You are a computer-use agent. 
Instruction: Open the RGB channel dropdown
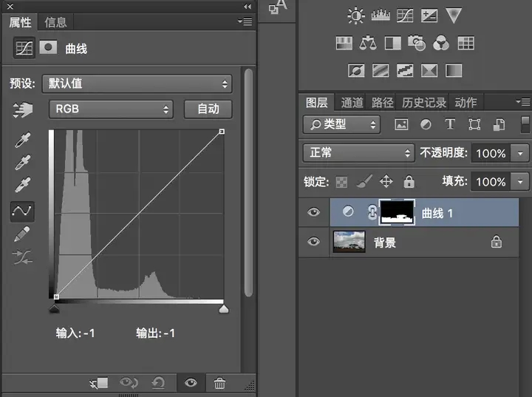[x=112, y=109]
